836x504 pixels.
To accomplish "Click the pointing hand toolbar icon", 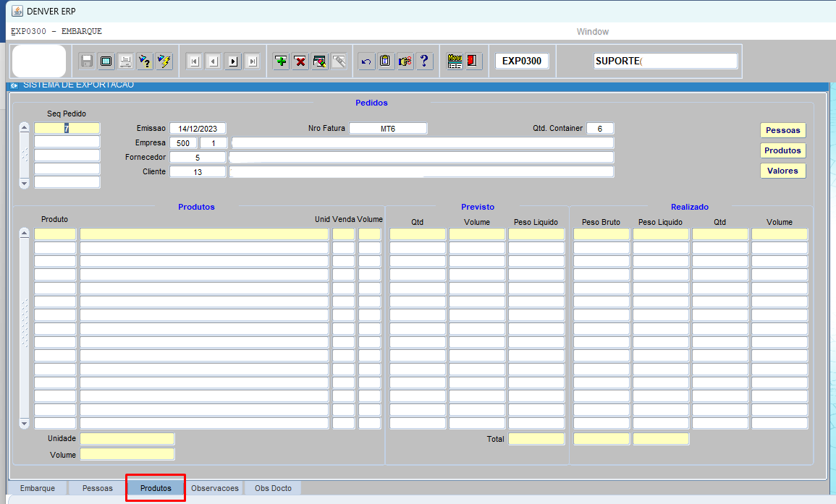I will [405, 61].
